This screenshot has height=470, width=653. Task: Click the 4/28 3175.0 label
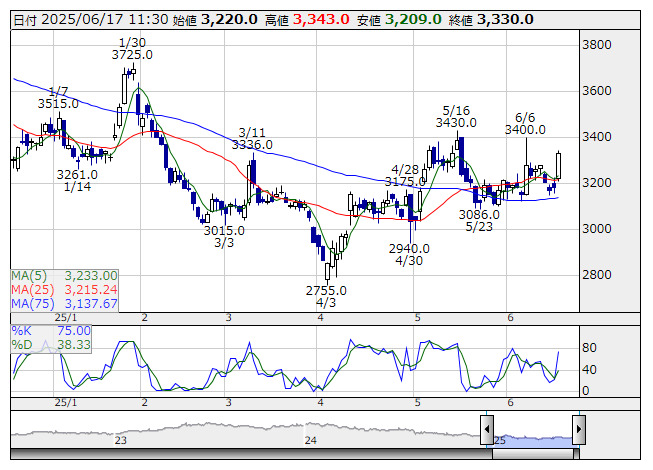click(405, 176)
